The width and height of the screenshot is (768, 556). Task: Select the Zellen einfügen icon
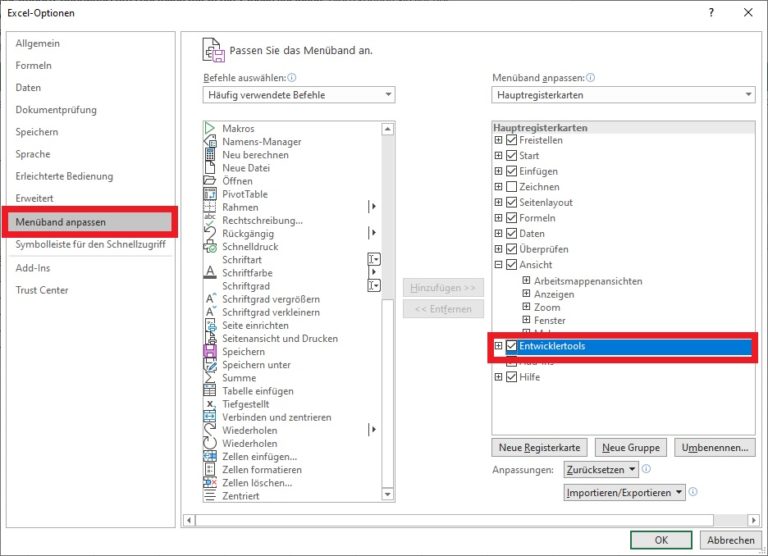click(x=210, y=456)
